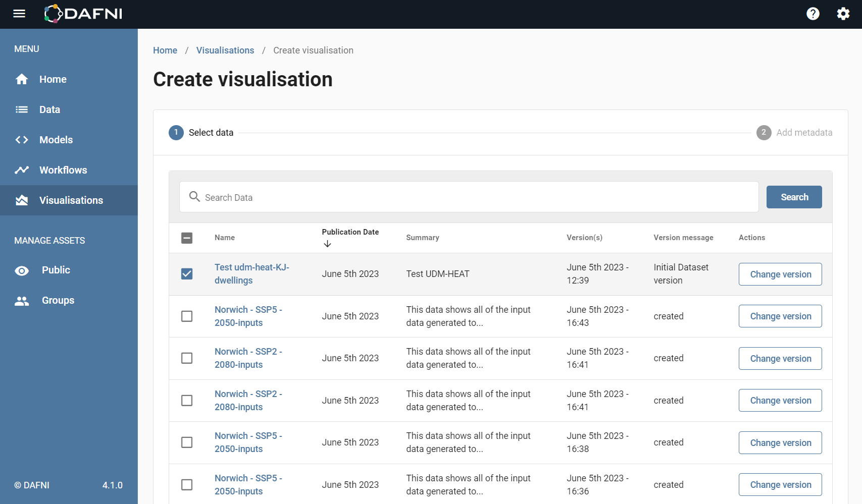
Task: Click inside the Search Data field
Action: click(x=454, y=197)
